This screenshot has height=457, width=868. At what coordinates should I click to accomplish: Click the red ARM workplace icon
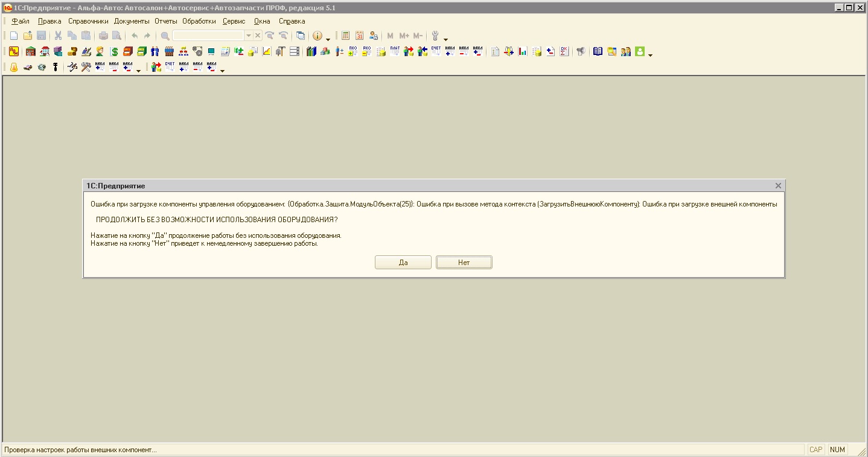click(x=14, y=51)
